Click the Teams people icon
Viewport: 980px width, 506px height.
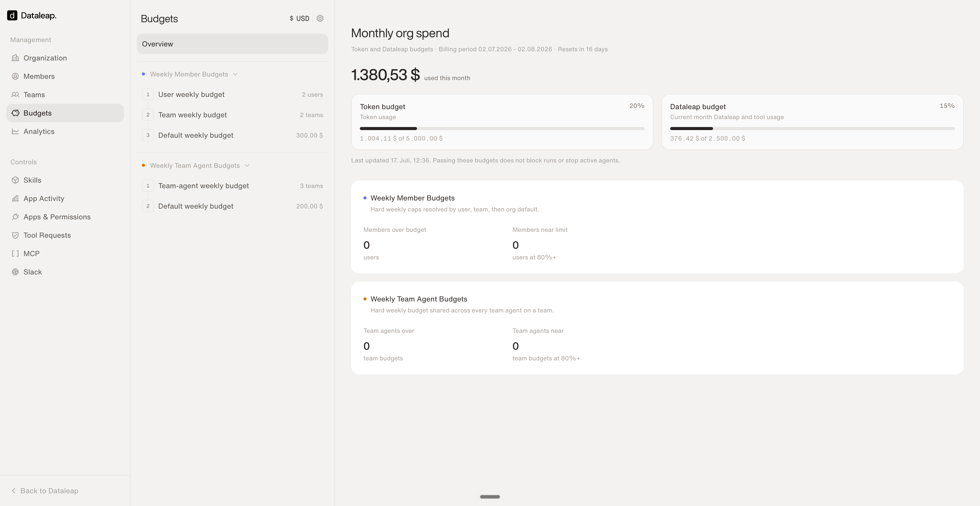click(15, 95)
